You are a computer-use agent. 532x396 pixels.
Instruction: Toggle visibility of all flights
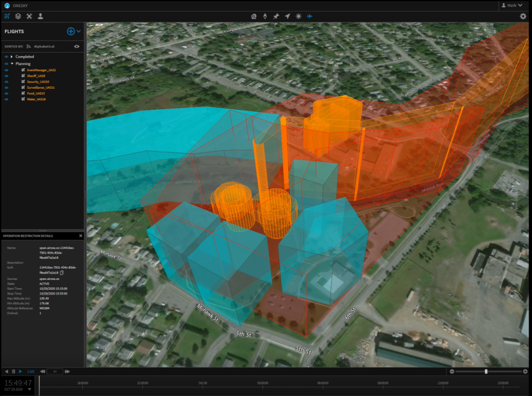click(x=77, y=46)
